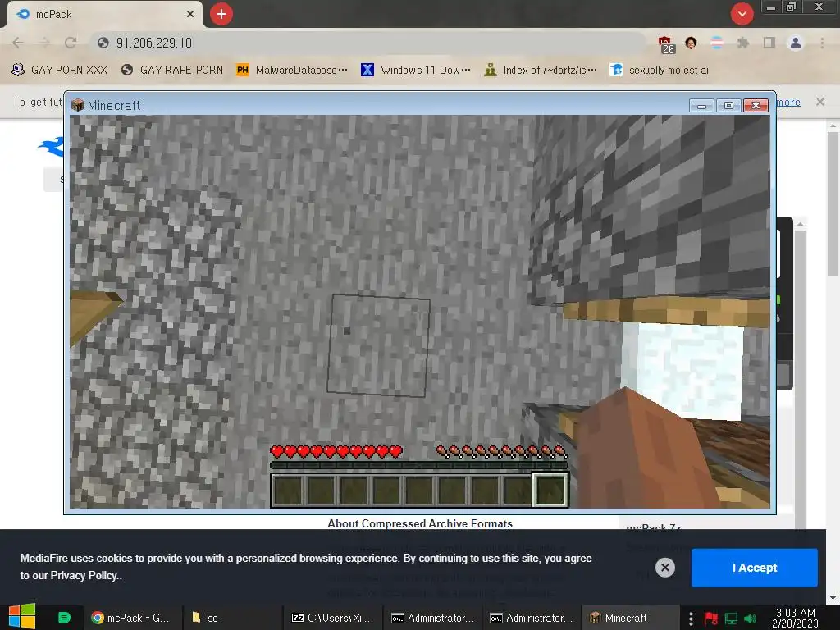840x630 pixels.
Task: Click the round avatar face extension icon
Action: point(691,43)
